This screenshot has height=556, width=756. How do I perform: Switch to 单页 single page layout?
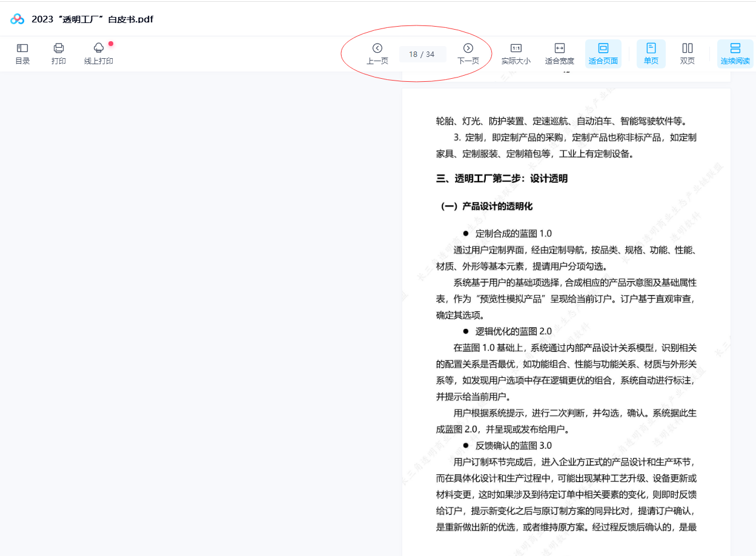click(x=651, y=53)
